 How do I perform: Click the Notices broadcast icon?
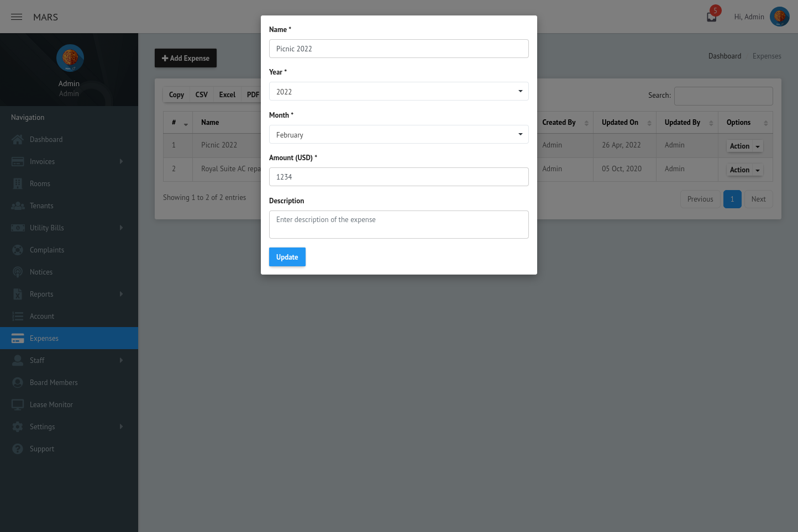pos(18,272)
